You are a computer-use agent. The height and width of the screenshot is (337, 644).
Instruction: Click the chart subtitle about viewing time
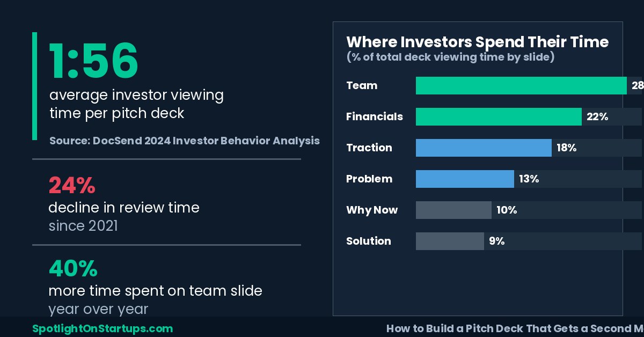pyautogui.click(x=450, y=57)
